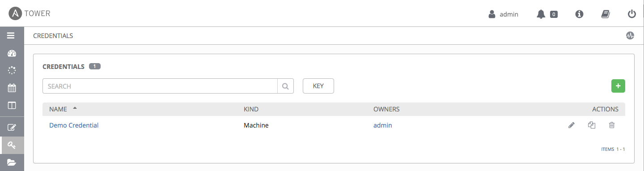Open the Jobs spinner icon
Viewport: 644px width, 171px height.
(x=12, y=70)
